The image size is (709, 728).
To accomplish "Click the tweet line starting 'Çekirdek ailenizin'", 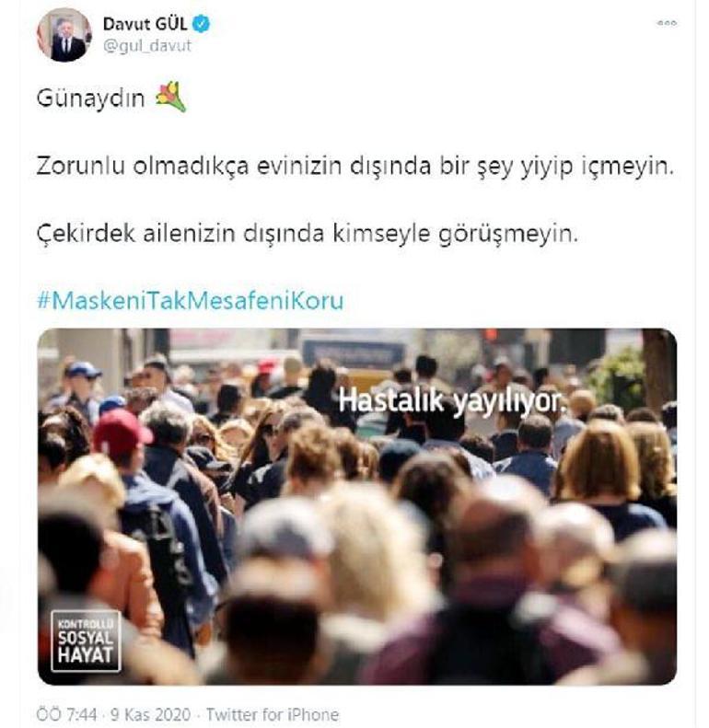I will click(x=308, y=234).
